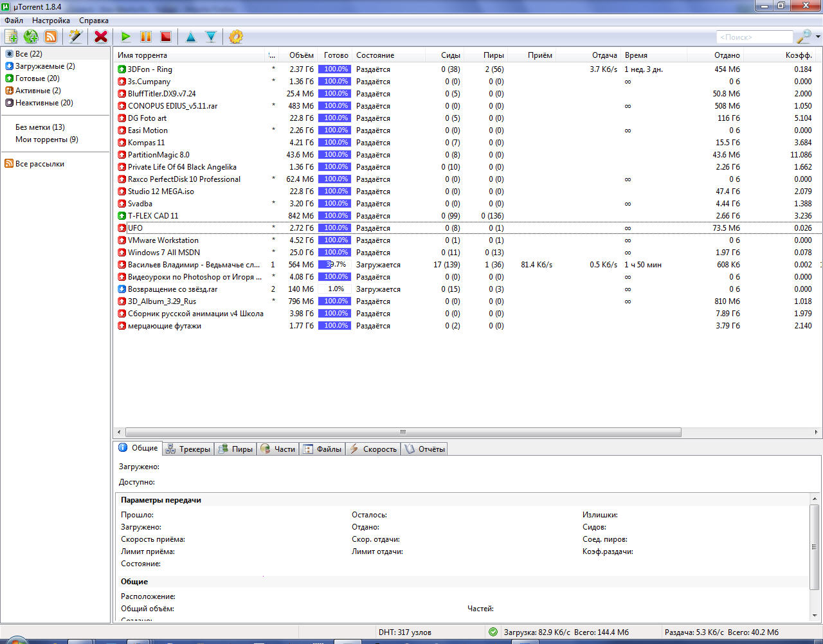Open the Настройка menu

51,21
